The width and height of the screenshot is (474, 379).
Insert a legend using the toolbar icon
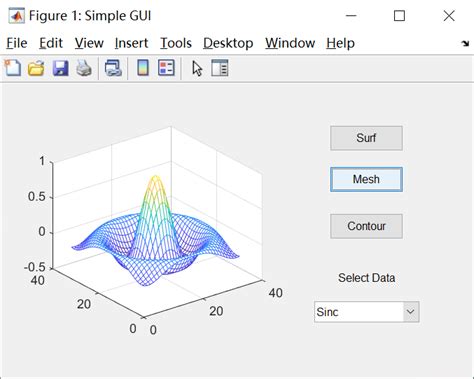(166, 68)
